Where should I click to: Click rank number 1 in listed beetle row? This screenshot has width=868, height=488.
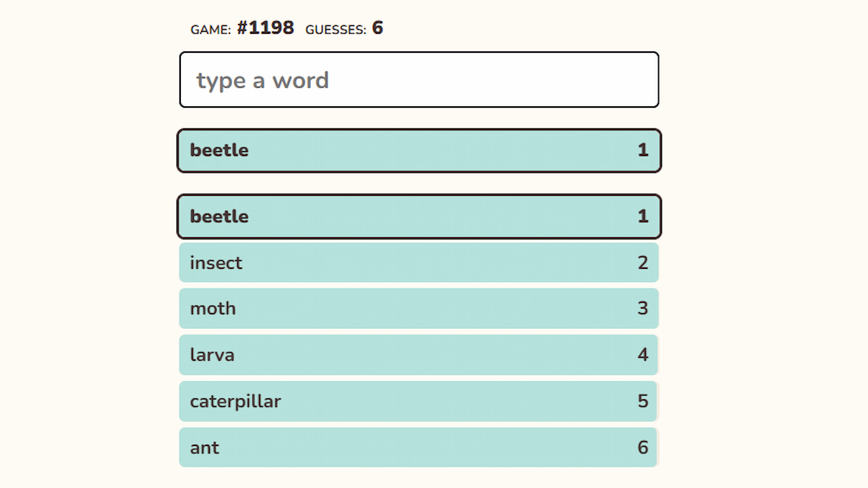coord(643,216)
